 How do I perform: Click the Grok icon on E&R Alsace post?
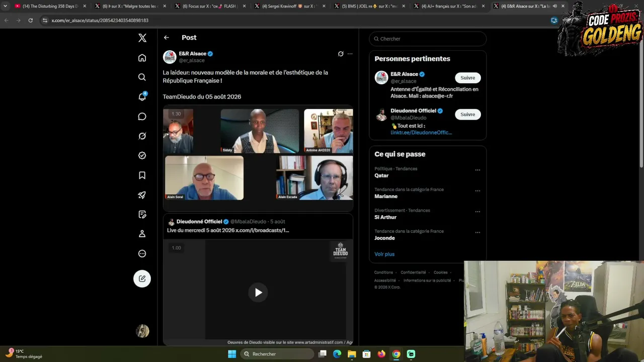coord(341,54)
